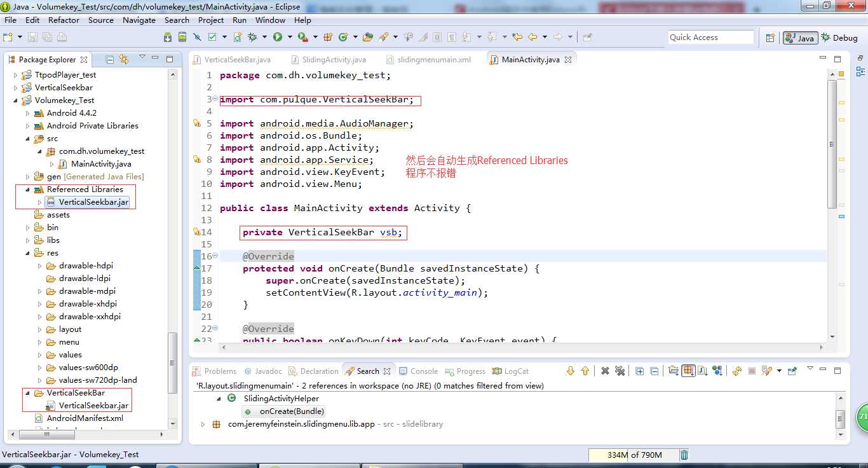Remove All Matches in Search view

[620, 371]
